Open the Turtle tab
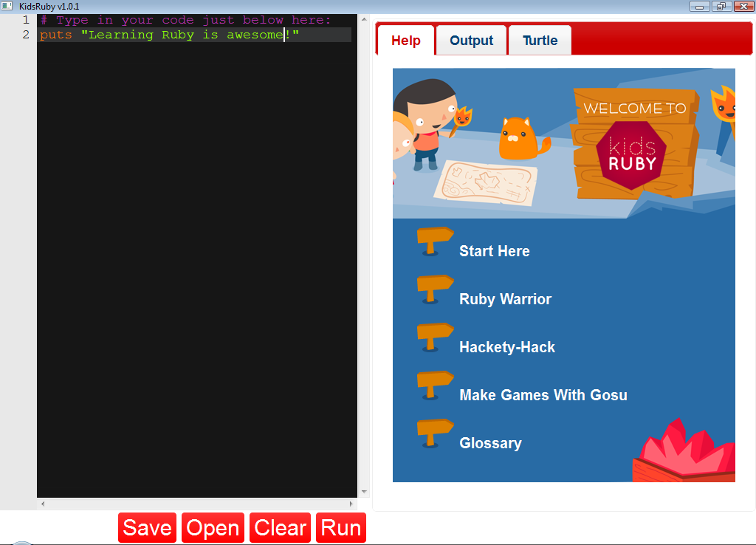The height and width of the screenshot is (545, 756). [540, 41]
